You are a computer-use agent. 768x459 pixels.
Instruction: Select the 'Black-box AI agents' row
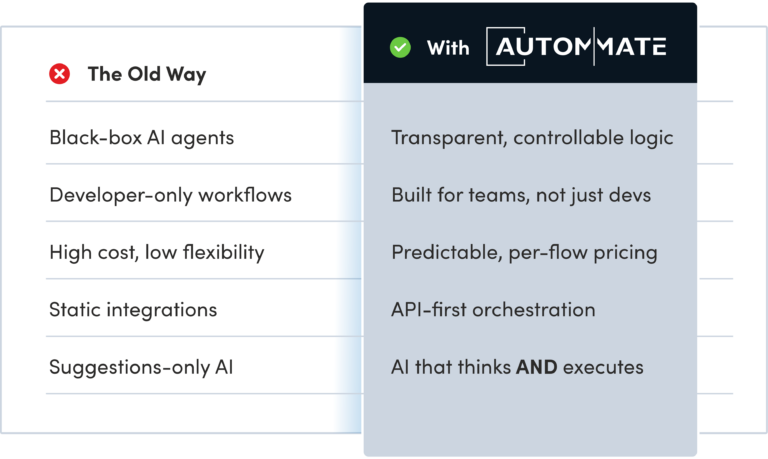point(141,137)
